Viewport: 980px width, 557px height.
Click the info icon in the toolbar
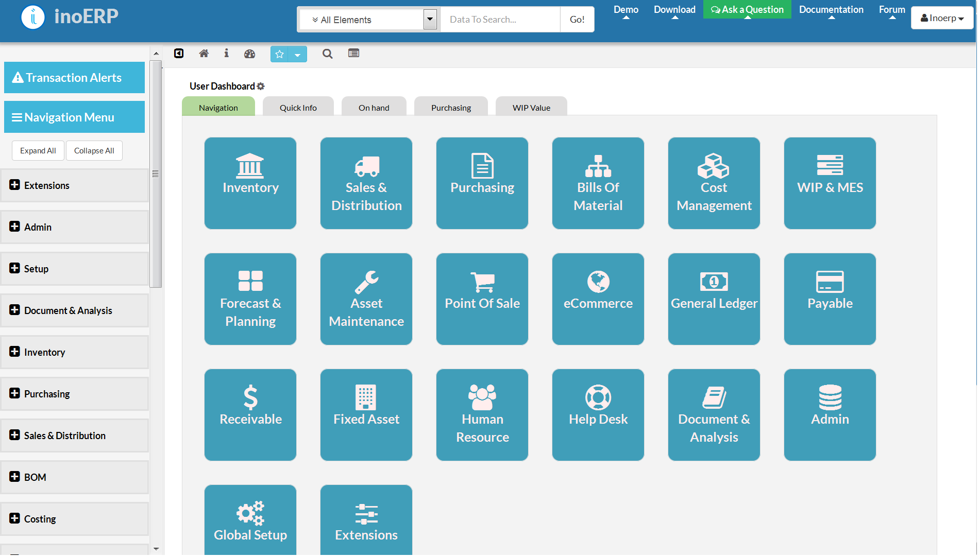coord(226,54)
